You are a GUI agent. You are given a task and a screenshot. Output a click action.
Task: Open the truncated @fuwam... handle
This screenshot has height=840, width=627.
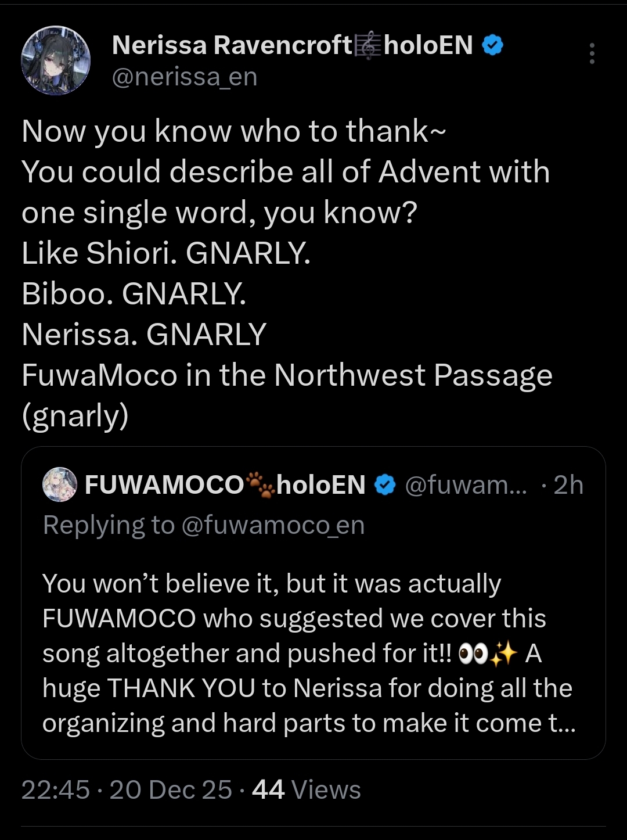click(466, 484)
